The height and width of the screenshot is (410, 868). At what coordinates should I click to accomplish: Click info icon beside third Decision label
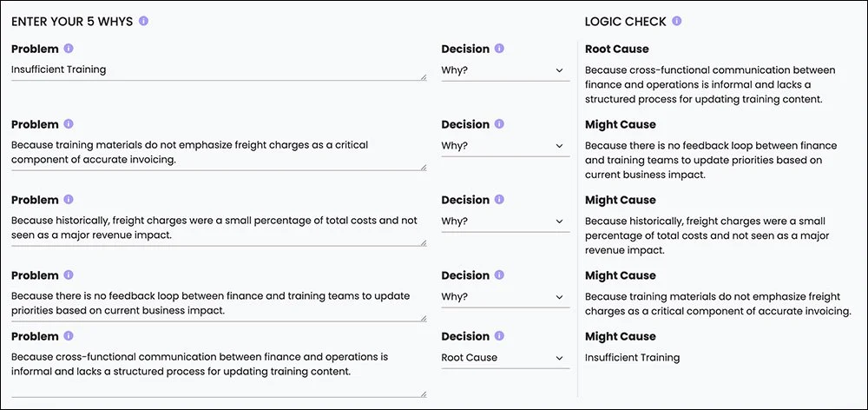[x=500, y=200]
